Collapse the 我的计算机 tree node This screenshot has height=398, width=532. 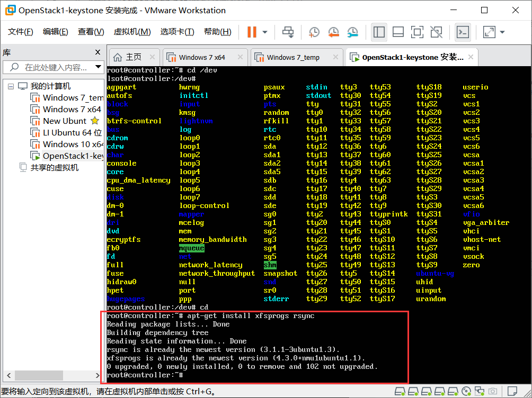pyautogui.click(x=11, y=86)
